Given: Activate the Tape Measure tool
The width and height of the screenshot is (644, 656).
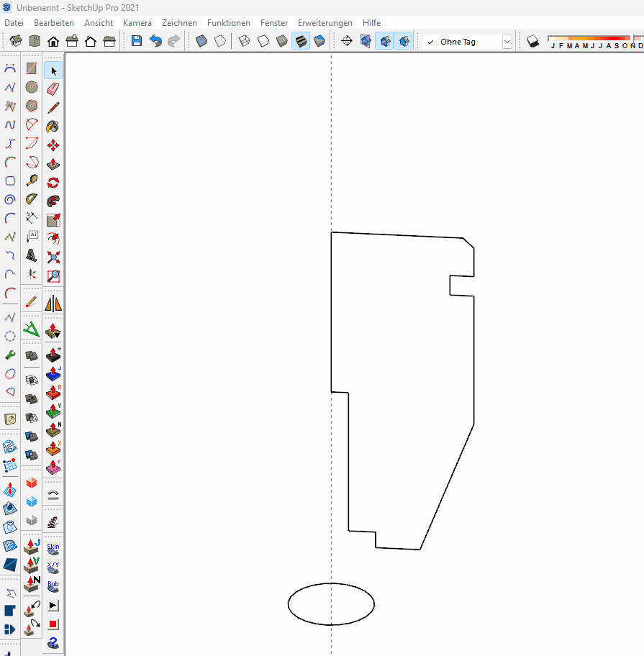Looking at the screenshot, I should 32,182.
